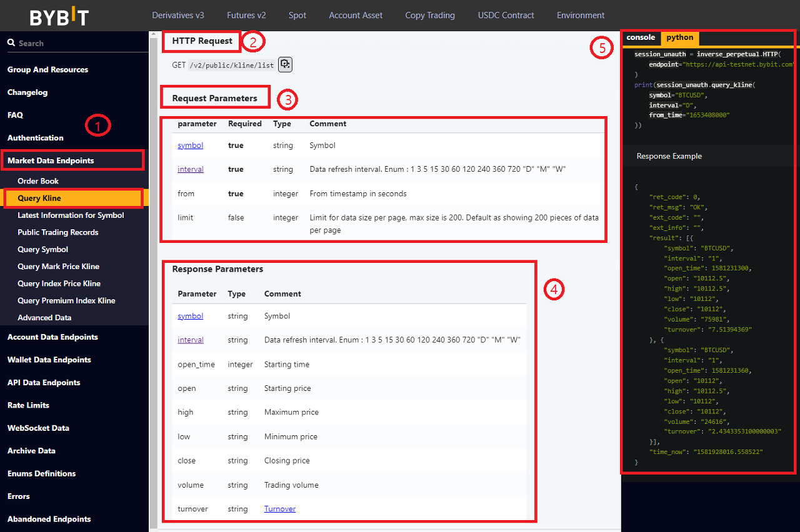Screen dimensions: 800x532
Task: Click 'Maximum price' comment text
Action: click(x=291, y=412)
